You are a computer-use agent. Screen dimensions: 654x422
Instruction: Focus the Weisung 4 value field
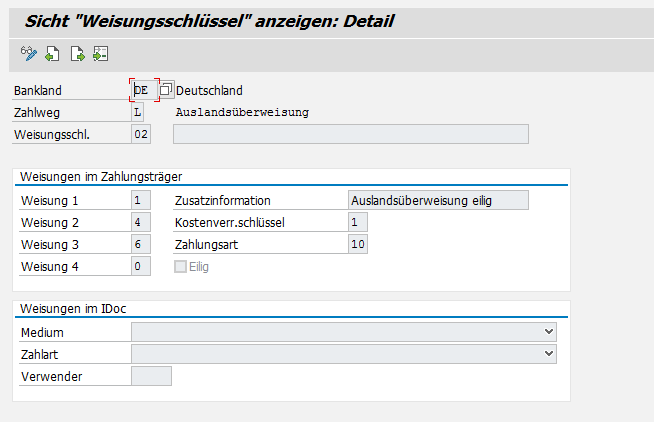pos(141,266)
